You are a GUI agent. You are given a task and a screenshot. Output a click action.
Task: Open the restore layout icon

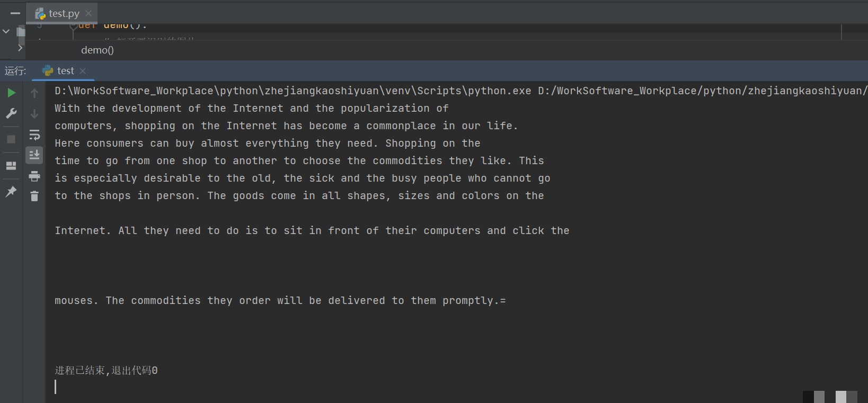coord(11,166)
